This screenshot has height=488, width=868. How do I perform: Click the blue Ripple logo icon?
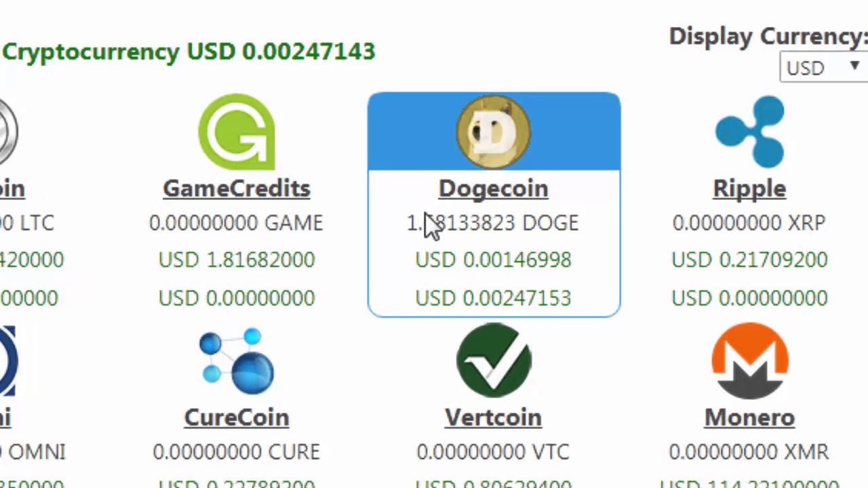click(x=750, y=131)
